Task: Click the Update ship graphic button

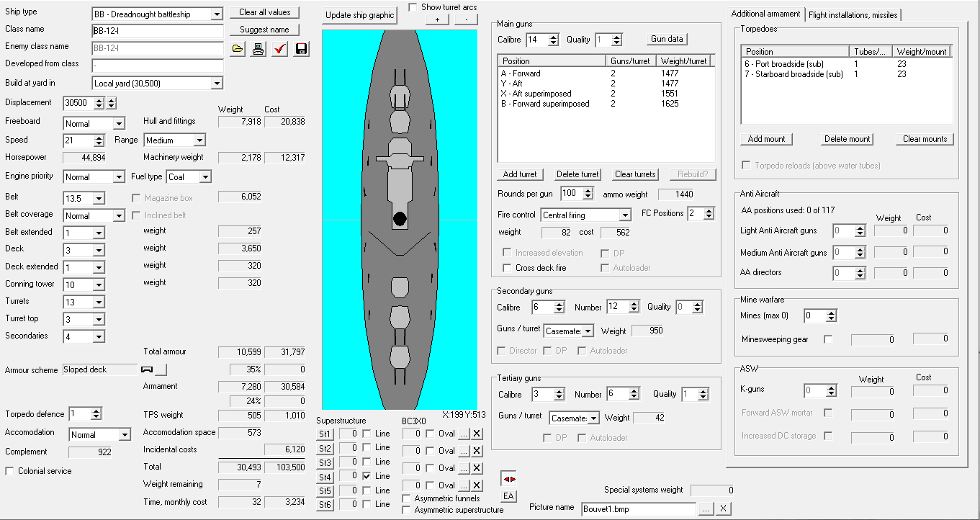Action: click(x=360, y=15)
